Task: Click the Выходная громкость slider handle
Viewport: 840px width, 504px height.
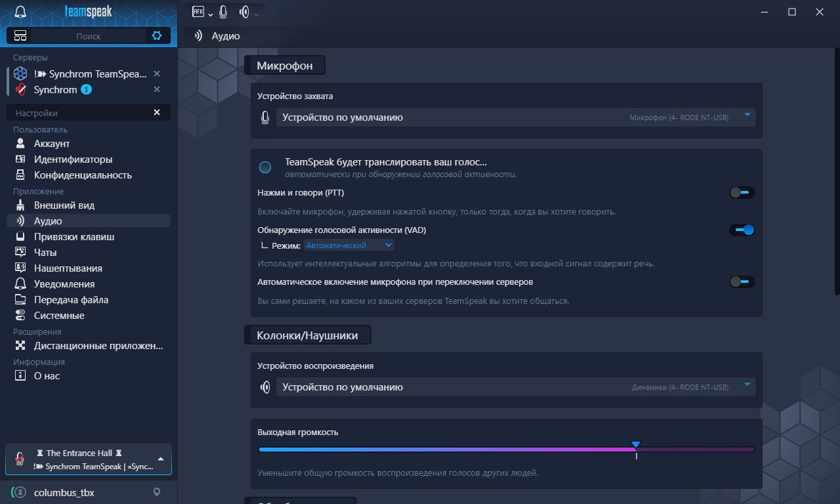Action: coord(635,446)
